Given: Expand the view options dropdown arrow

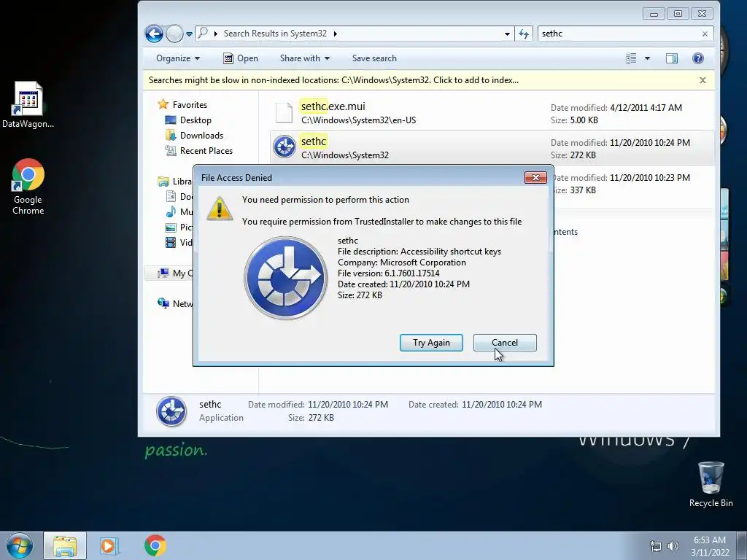Looking at the screenshot, I should pos(647,58).
